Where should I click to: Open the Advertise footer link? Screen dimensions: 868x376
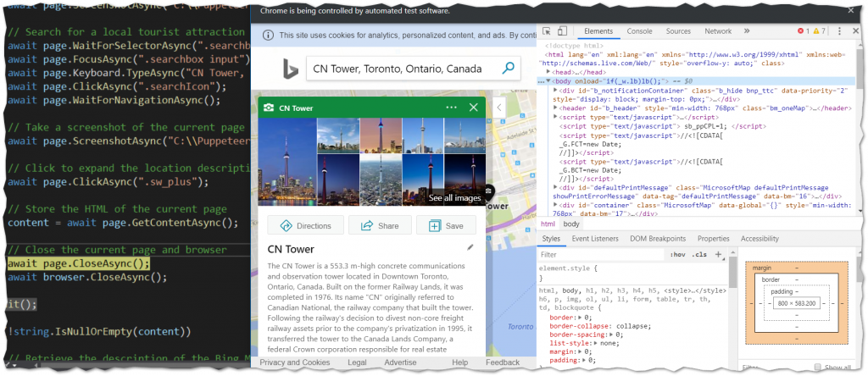click(400, 362)
